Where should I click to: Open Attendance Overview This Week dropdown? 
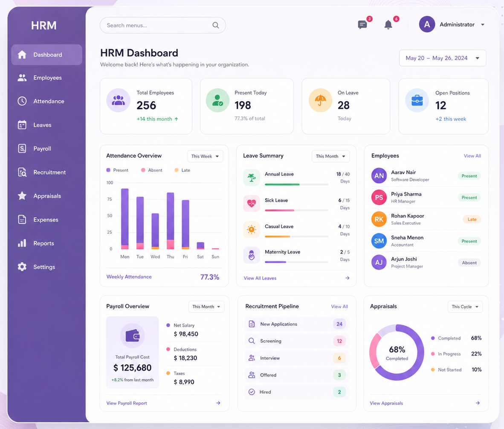point(205,156)
